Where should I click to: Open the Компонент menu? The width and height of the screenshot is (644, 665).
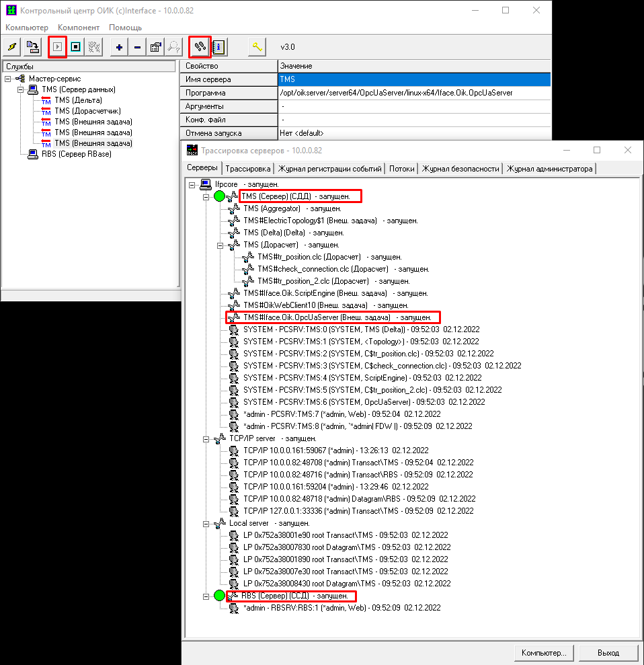[x=79, y=28]
